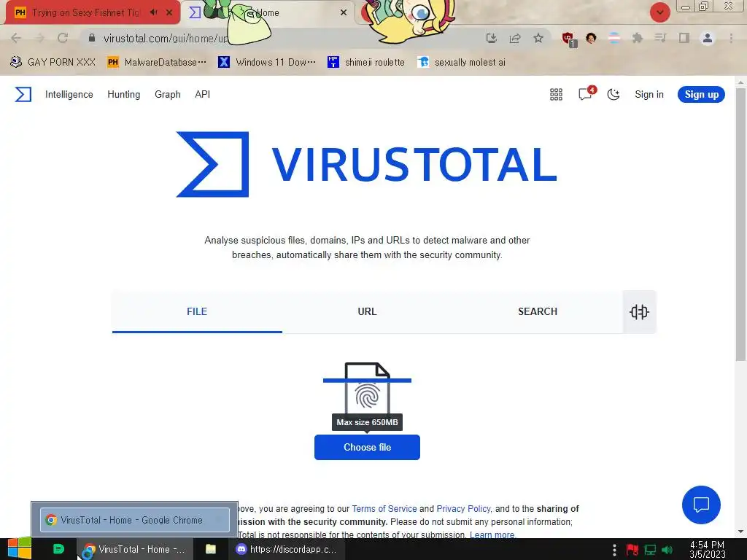Reload the page with refresh icon
747x560 pixels.
63,38
